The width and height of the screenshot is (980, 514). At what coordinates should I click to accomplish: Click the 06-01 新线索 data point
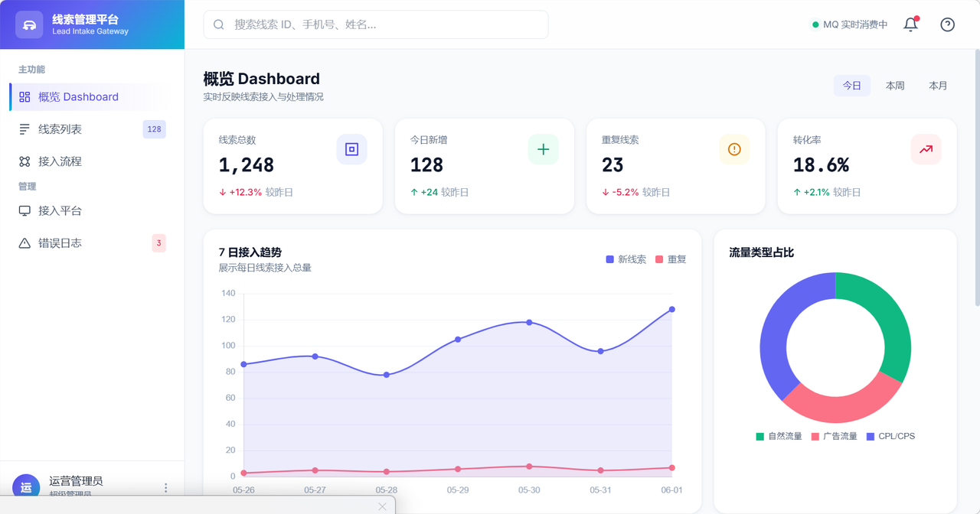pos(672,310)
